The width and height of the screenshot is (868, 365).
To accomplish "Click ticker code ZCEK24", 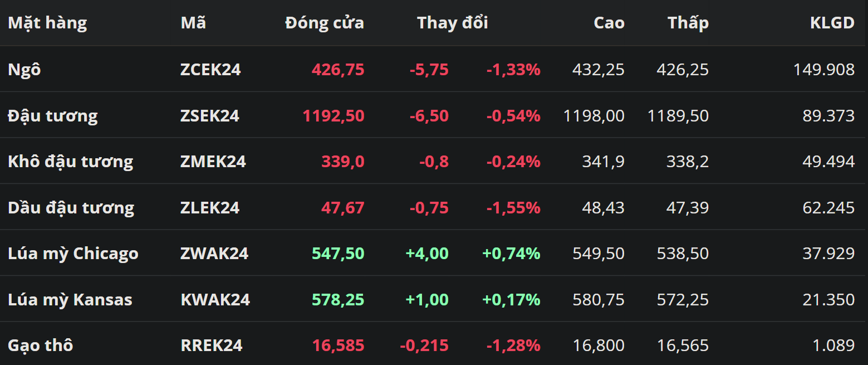I will (210, 70).
